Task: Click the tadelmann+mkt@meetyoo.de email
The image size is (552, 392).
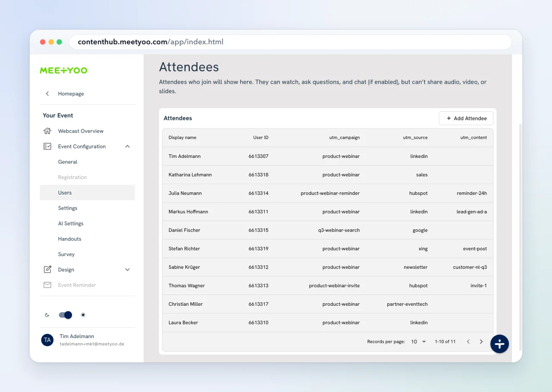Action: point(92,344)
